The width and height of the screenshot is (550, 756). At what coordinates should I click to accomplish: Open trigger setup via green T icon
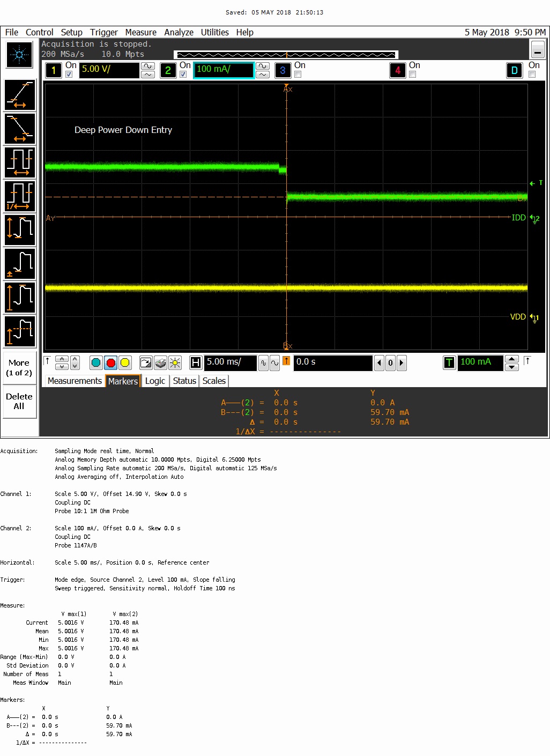click(449, 363)
